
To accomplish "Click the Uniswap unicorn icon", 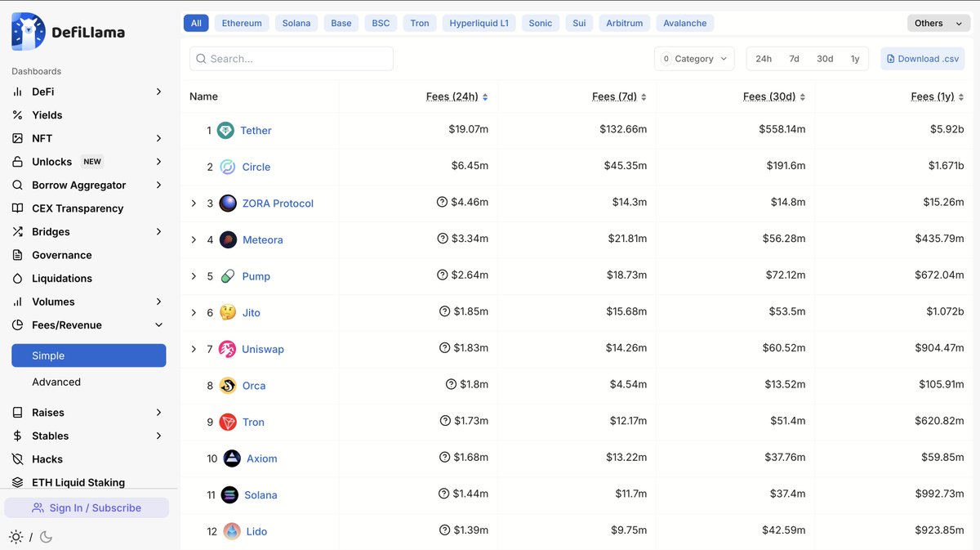I will click(x=227, y=349).
